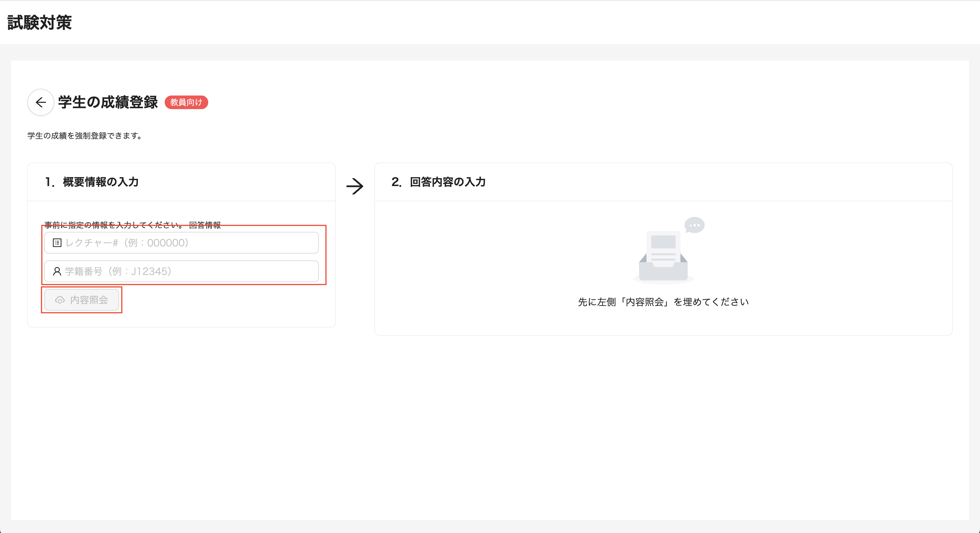The width and height of the screenshot is (980, 533).
Task: Click the 先に左側「内容照会」を埋めてください message
Action: (x=663, y=302)
